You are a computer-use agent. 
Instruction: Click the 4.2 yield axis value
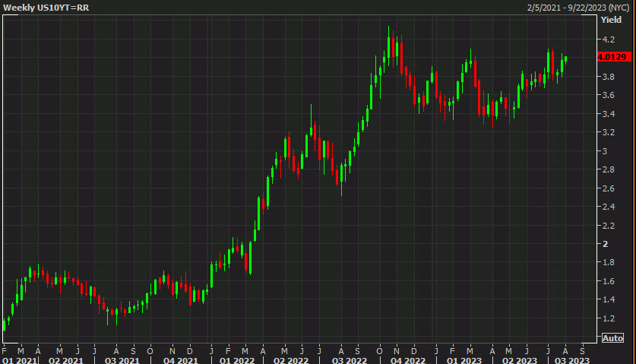tap(608, 39)
